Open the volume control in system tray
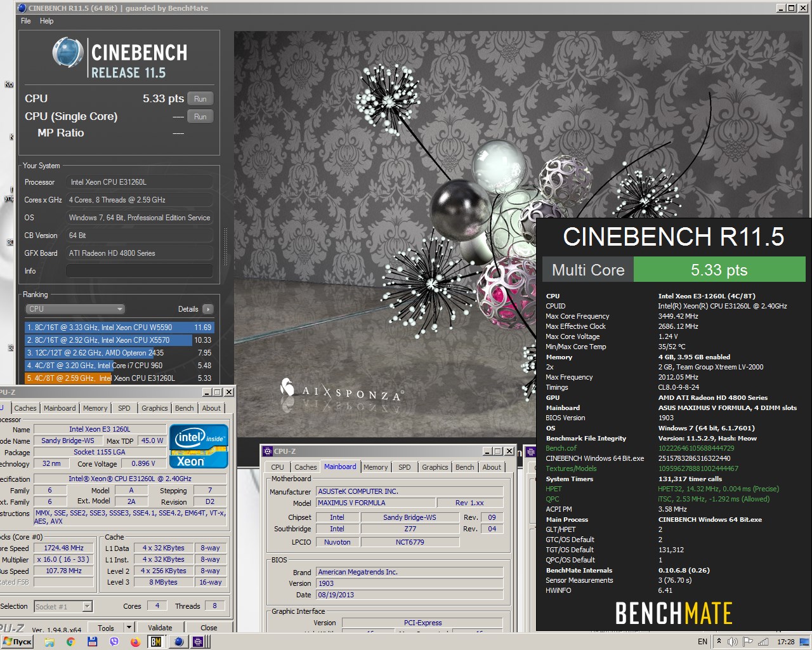This screenshot has height=650, width=812. [x=733, y=642]
